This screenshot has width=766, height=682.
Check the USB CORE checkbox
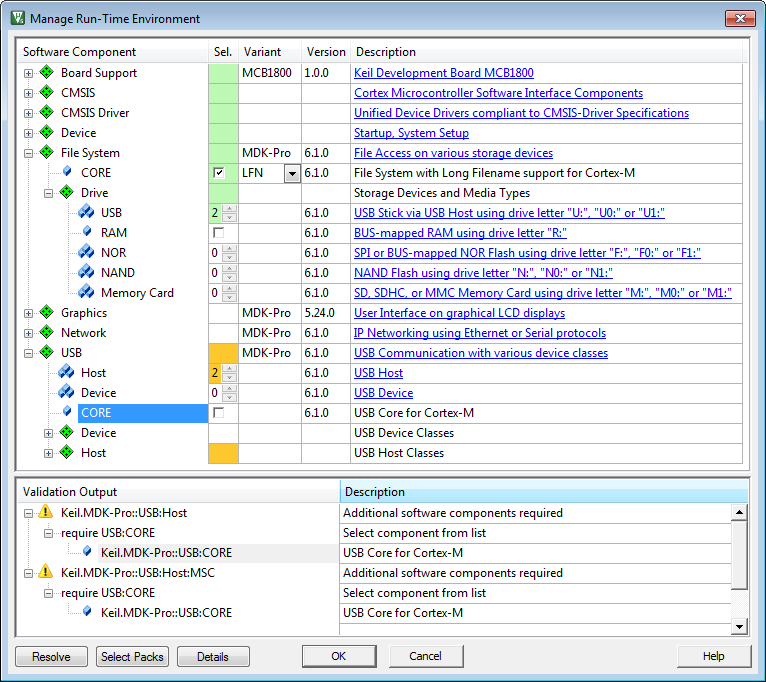point(218,413)
